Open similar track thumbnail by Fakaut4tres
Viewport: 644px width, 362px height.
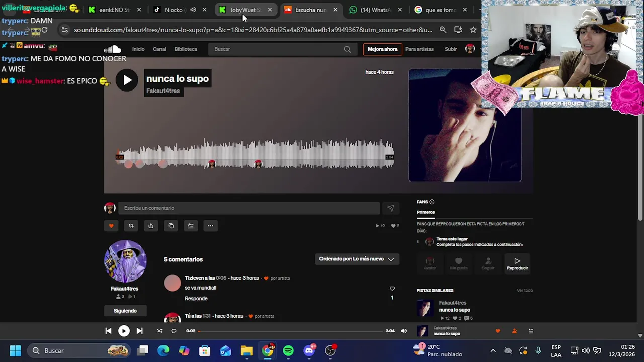[424, 309]
